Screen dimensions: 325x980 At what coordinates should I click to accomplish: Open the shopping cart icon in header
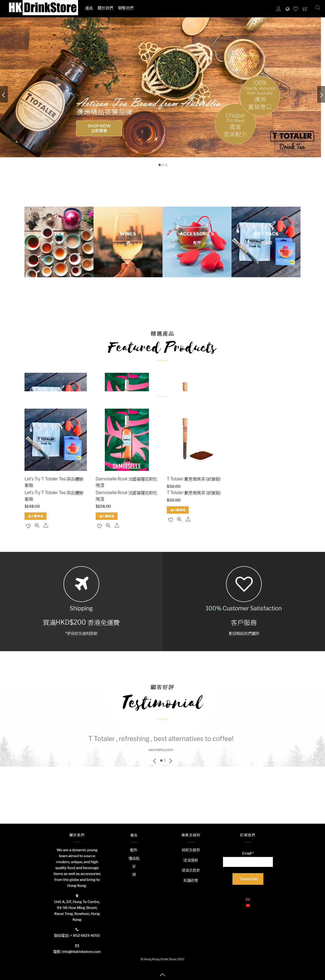(x=305, y=9)
